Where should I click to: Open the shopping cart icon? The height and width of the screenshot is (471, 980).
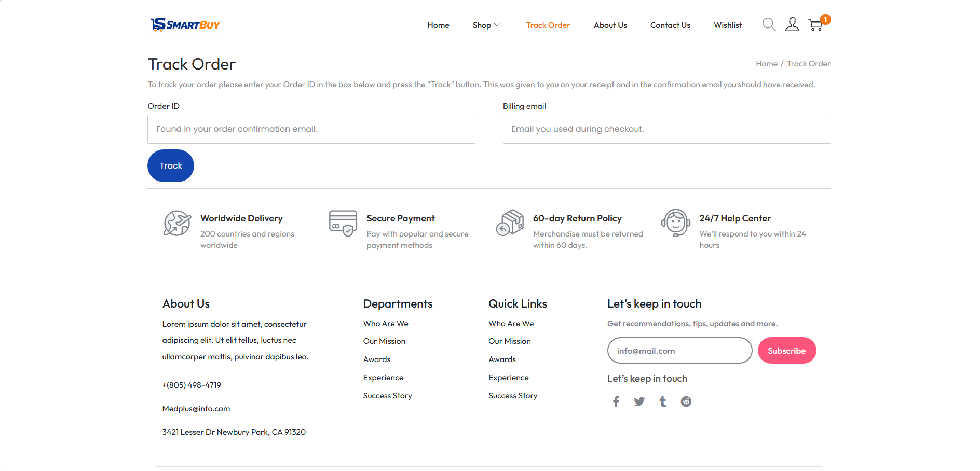tap(815, 25)
